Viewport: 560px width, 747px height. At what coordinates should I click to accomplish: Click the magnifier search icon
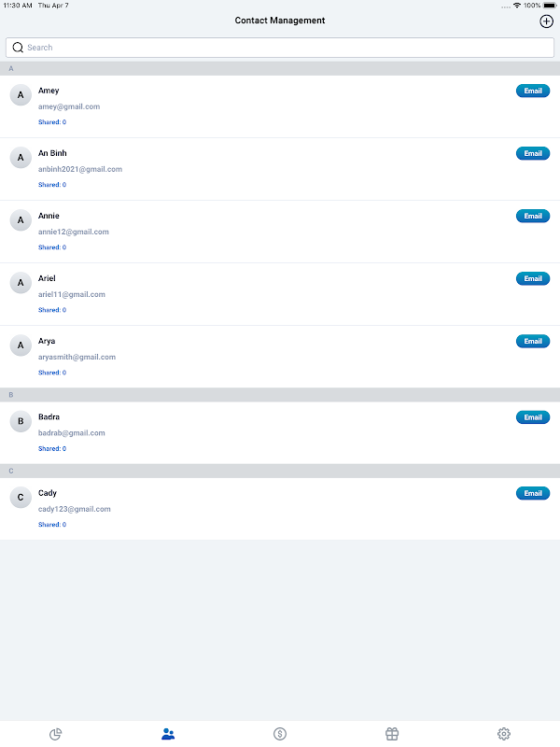(x=18, y=48)
